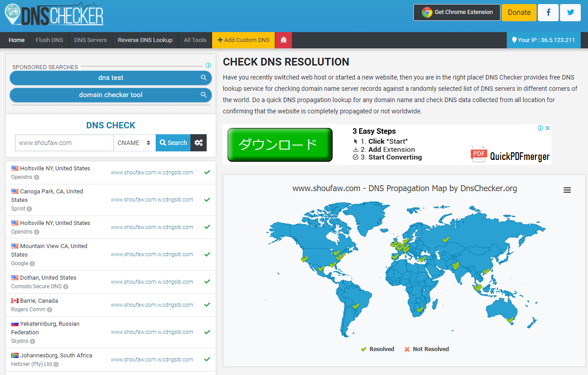
Task: Toggle Not Resolved legend item
Action: tap(426, 349)
